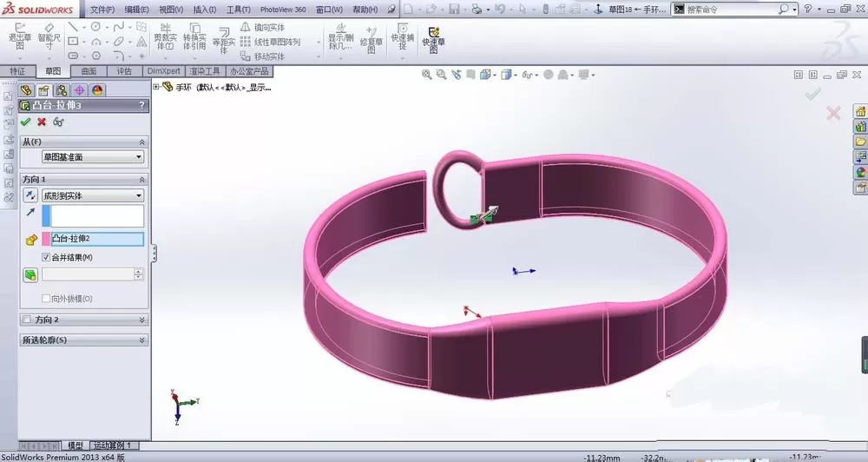
Task: Open the Quick Snaps (快速捕捉) tool
Action: 403,36
